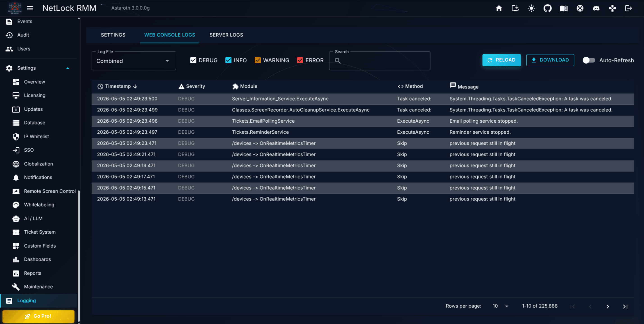Uncheck the ERROR severity filter

click(x=300, y=60)
